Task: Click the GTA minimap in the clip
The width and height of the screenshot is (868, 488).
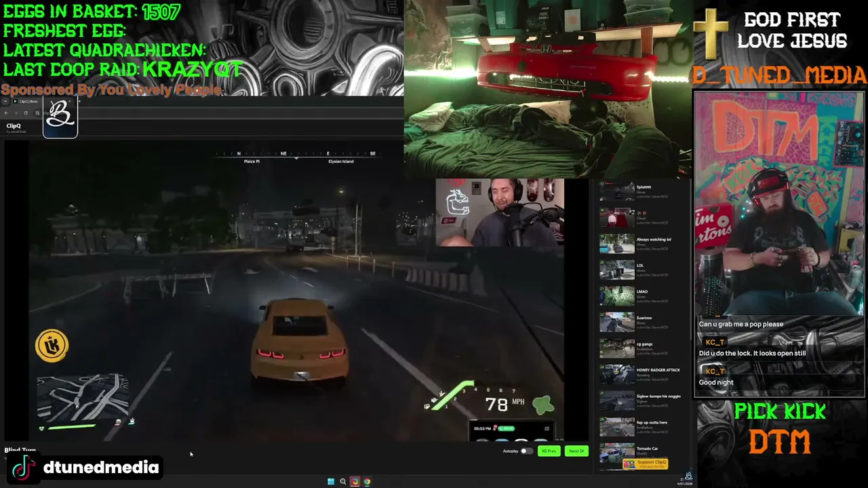Action: 83,397
